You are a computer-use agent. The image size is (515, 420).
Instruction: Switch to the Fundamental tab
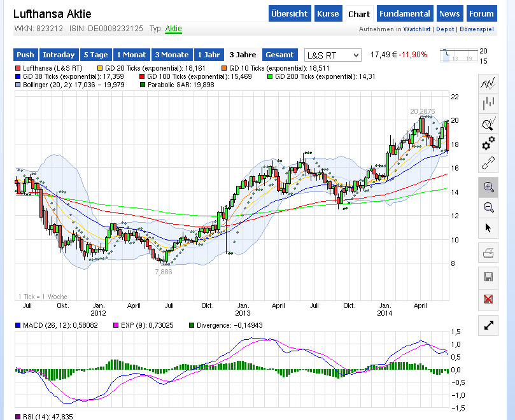[404, 14]
